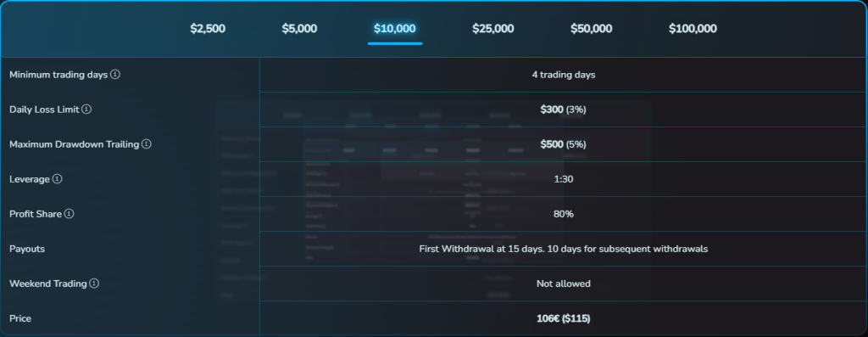Viewport: 868px width, 337px height.
Task: Click the Payouts row label
Action: [x=27, y=249]
